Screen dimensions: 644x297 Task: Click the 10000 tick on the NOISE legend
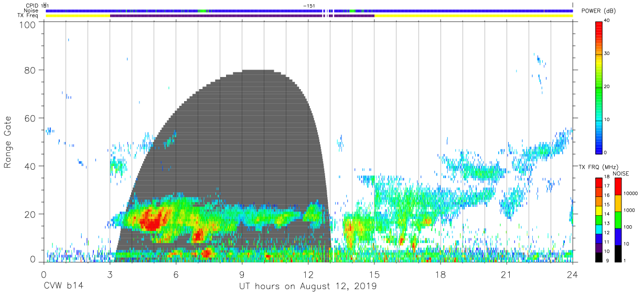point(630,194)
